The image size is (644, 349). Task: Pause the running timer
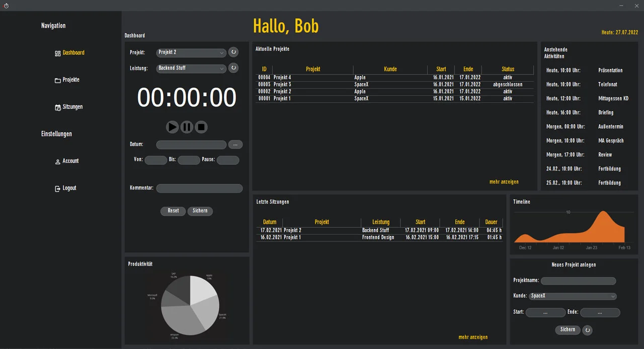tap(187, 127)
